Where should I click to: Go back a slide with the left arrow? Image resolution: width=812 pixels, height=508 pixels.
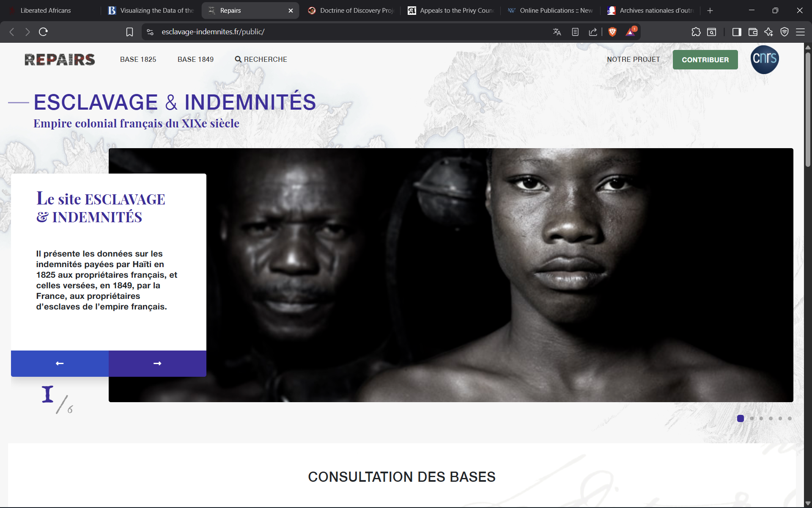59,363
